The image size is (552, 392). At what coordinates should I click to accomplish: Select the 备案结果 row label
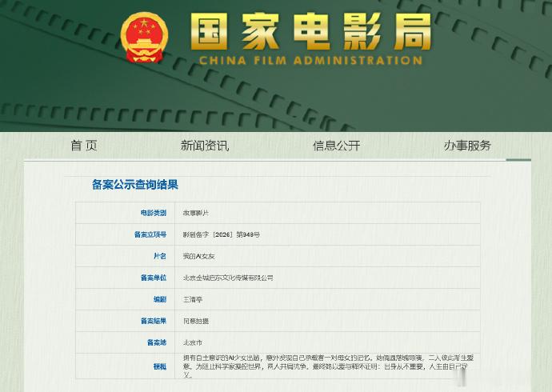click(x=153, y=321)
